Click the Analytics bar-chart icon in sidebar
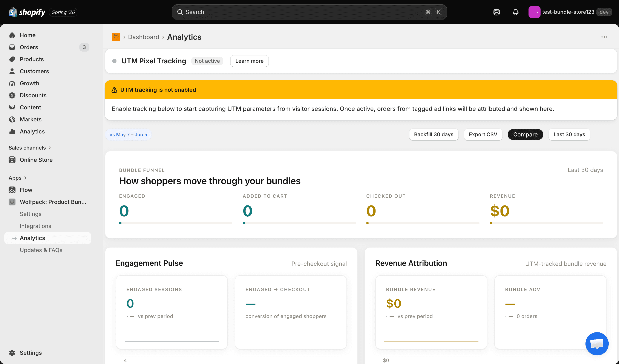 coord(12,132)
